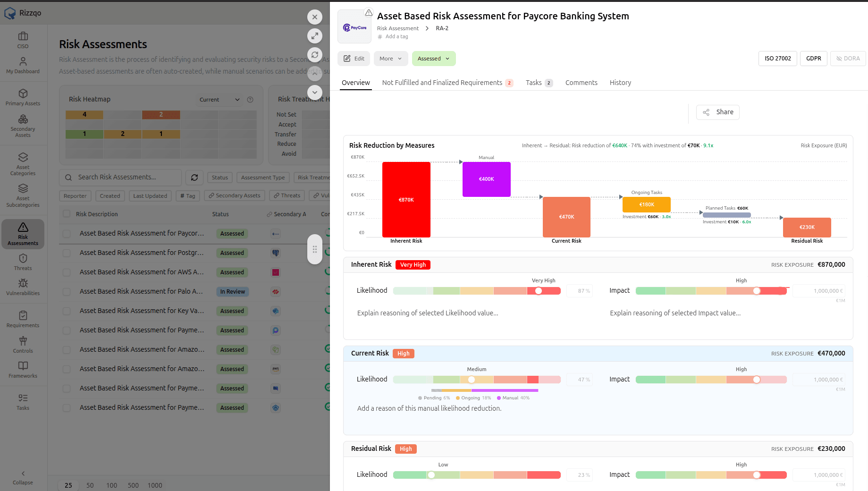Collapse the sidebar
Image resolution: width=868 pixels, height=491 pixels.
[23, 477]
